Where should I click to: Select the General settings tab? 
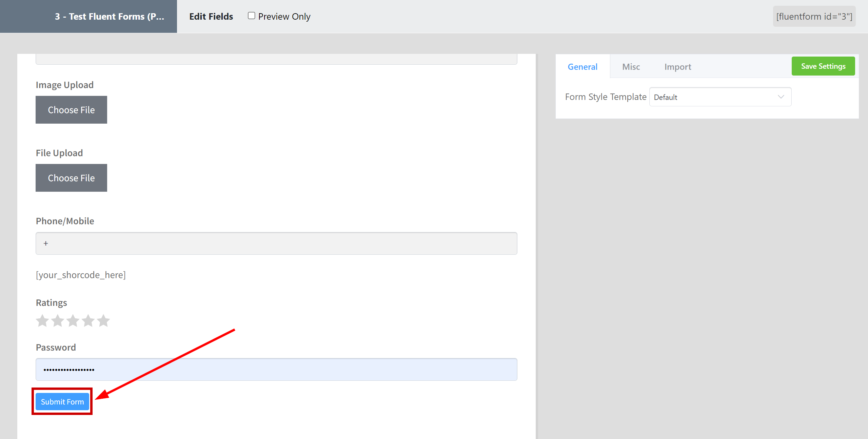pos(583,67)
